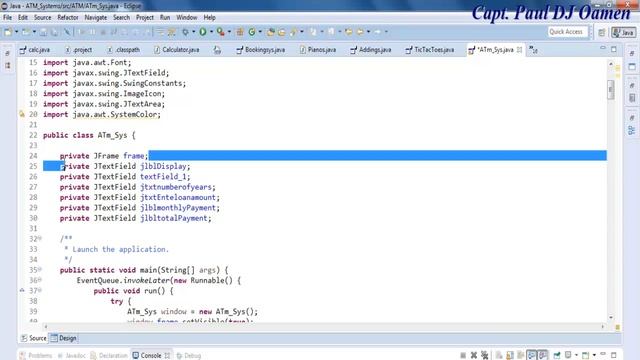Click the Save toolbar icon
The image size is (640, 360).
pos(43,32)
